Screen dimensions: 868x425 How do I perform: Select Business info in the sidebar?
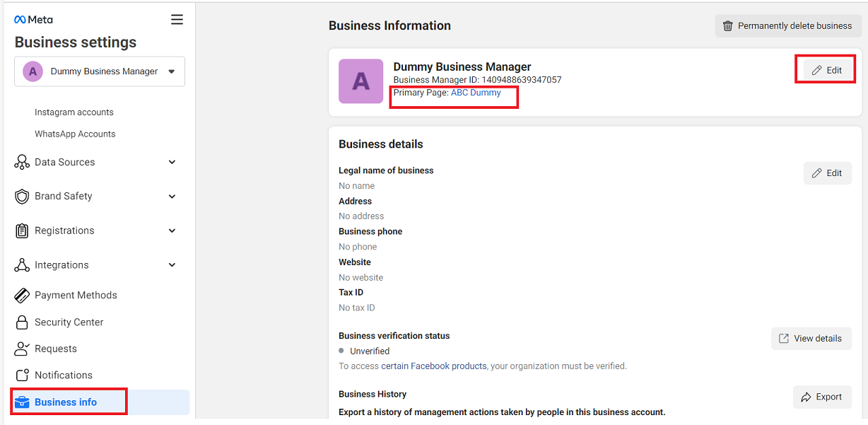tap(100, 402)
